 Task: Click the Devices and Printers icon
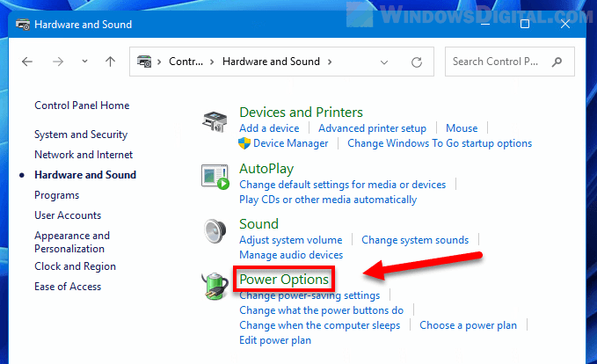coord(215,121)
